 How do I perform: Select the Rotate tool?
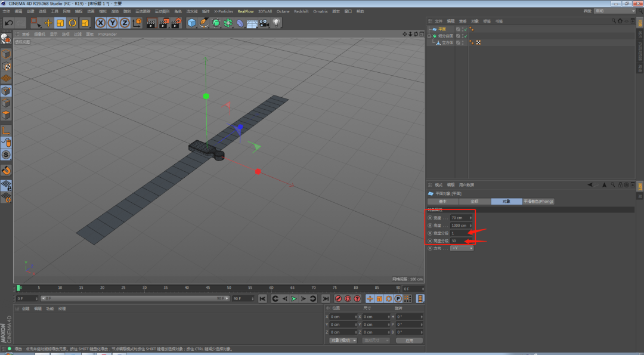point(72,23)
